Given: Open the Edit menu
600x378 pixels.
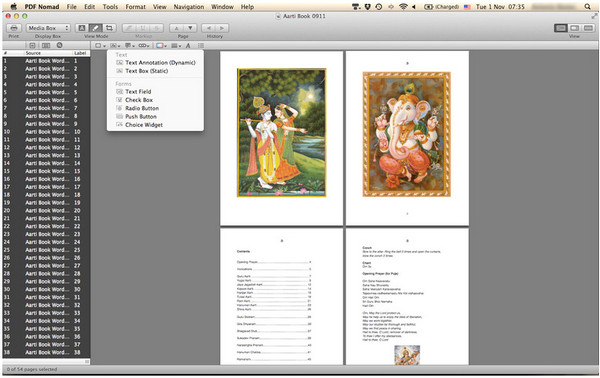Looking at the screenshot, I should click(90, 7).
